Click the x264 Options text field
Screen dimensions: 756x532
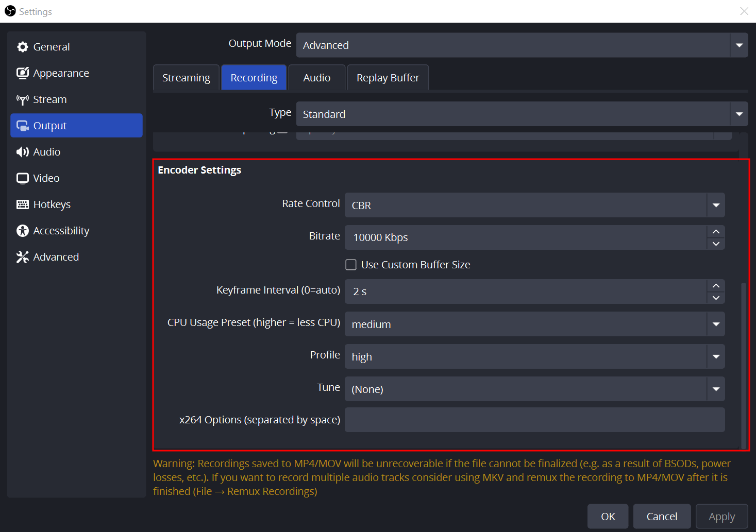(534, 420)
